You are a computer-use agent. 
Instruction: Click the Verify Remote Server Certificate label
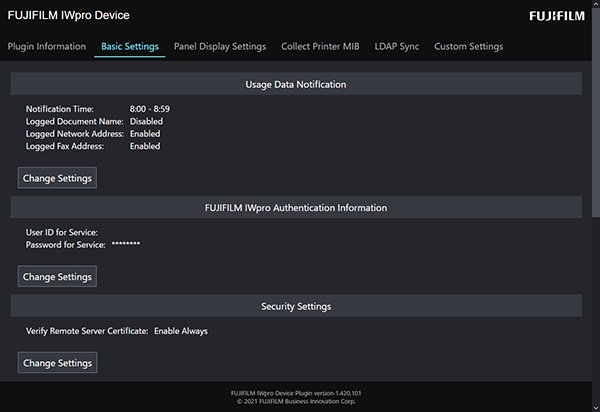(87, 331)
